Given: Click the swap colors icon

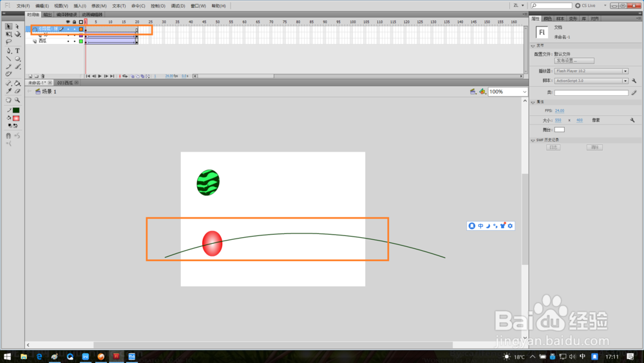Looking at the screenshot, I should 15,126.
